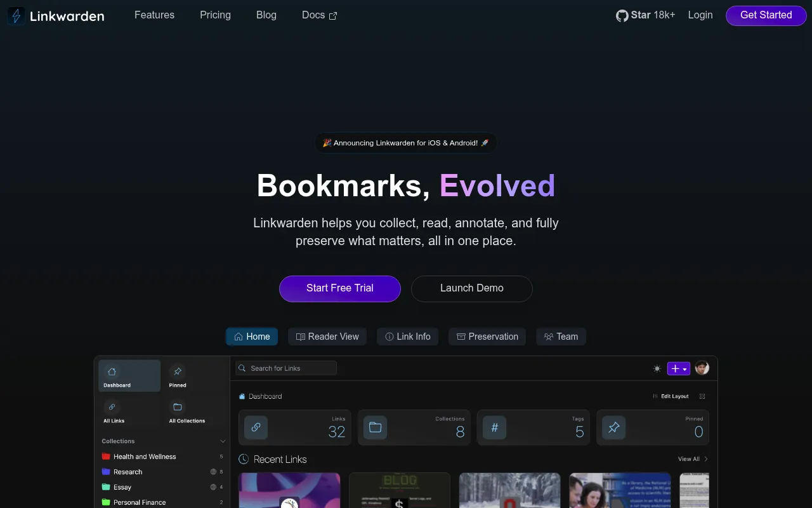This screenshot has width=812, height=508.
Task: Click the "Bookmarks, Evolved" headline
Action: 406,185
